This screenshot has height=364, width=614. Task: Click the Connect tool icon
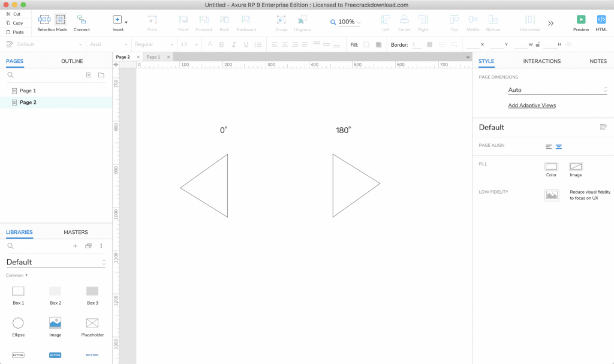pos(82,20)
